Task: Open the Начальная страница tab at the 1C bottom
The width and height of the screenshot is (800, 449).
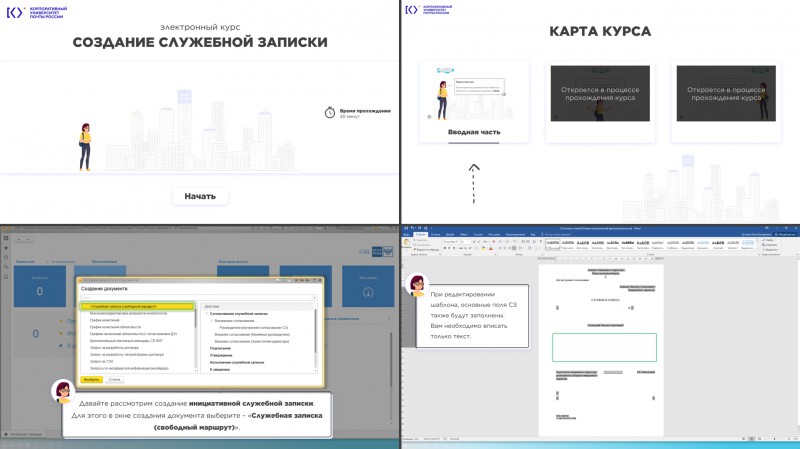Action: 24,434
